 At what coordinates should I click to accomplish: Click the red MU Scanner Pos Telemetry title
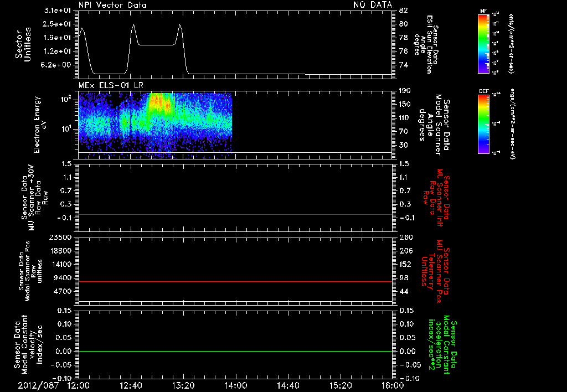tap(435, 272)
